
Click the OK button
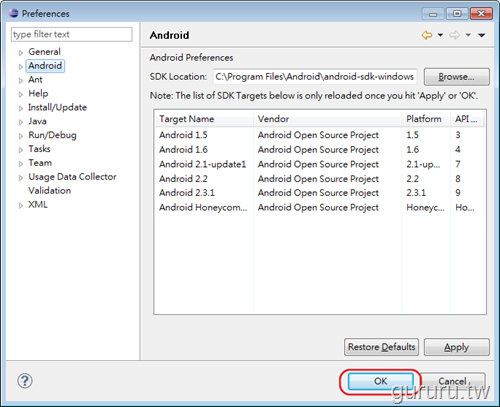(380, 381)
